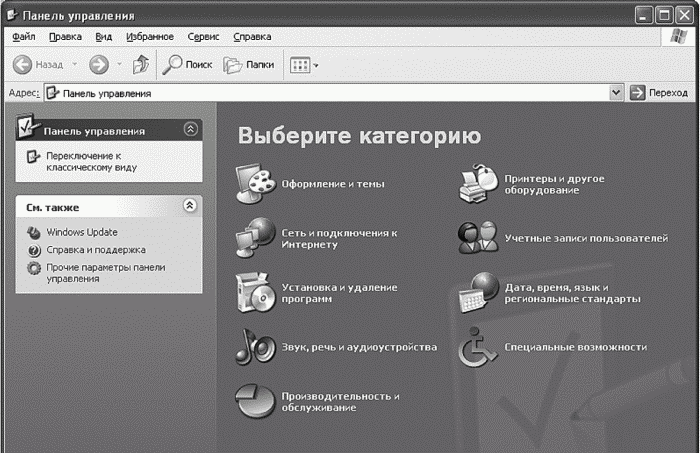Open the Учетные записи пользователей people icon
Image resolution: width=700 pixels, height=453 pixels.
click(478, 238)
